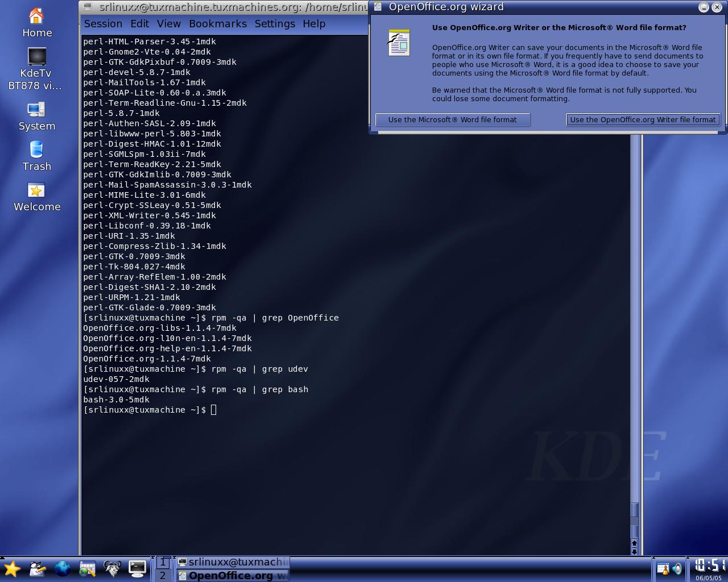Image resolution: width=728 pixels, height=582 pixels.
Task: Click the Writer document icon in the wizard
Action: pyautogui.click(x=399, y=43)
